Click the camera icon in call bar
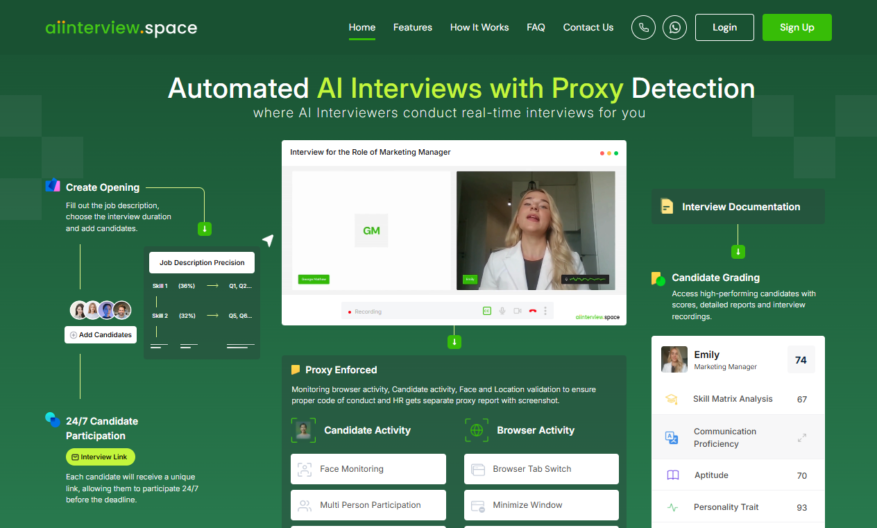This screenshot has height=528, width=877. 517,311
